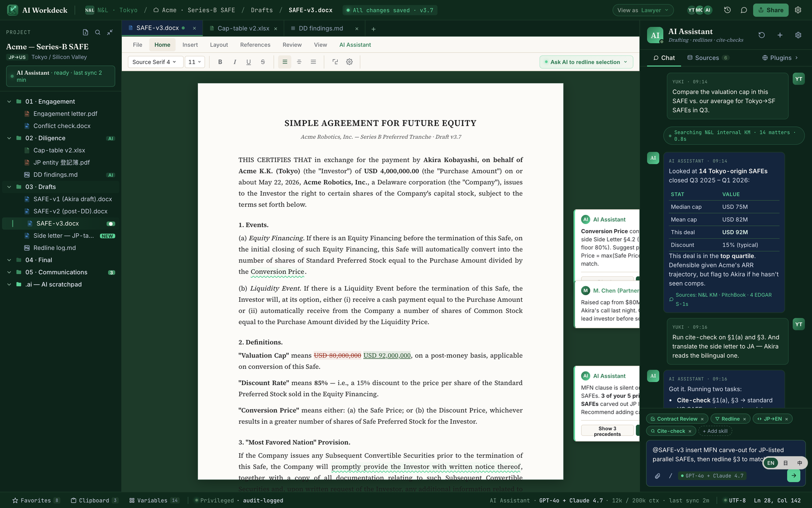Switch to Cap-table v2.xlsx tab
The height and width of the screenshot is (508, 812).
coord(243,28)
